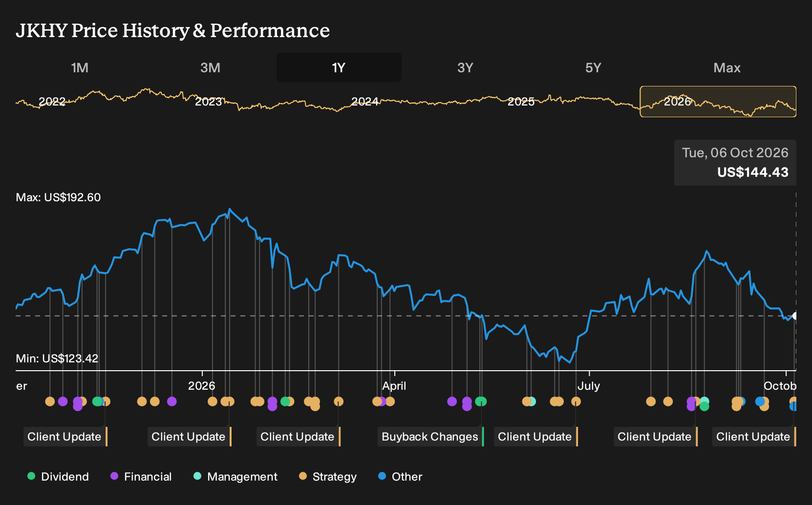Viewport: 812px width, 505px height.
Task: Show the Max price history range
Action: pos(727,67)
